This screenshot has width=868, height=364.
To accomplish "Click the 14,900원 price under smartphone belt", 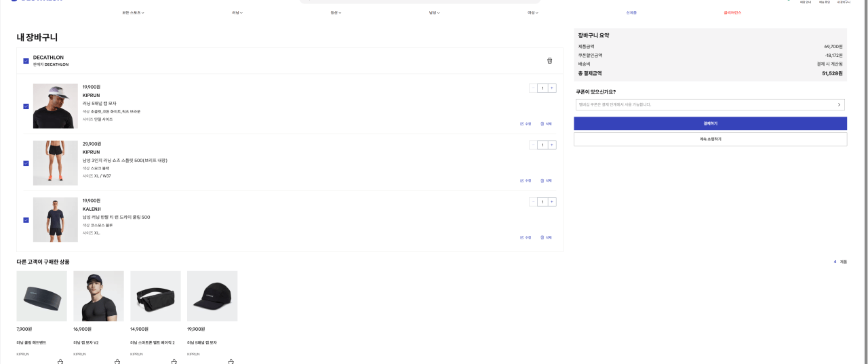I will (x=139, y=329).
